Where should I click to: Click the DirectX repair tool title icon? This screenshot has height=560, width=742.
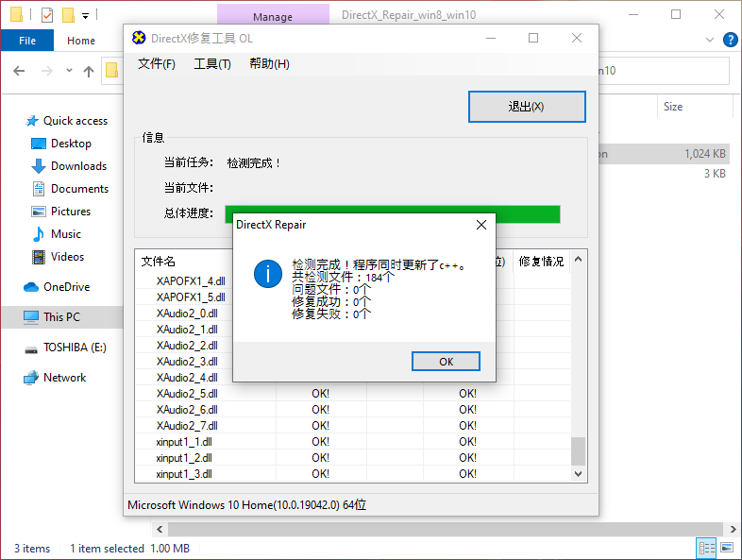click(139, 39)
